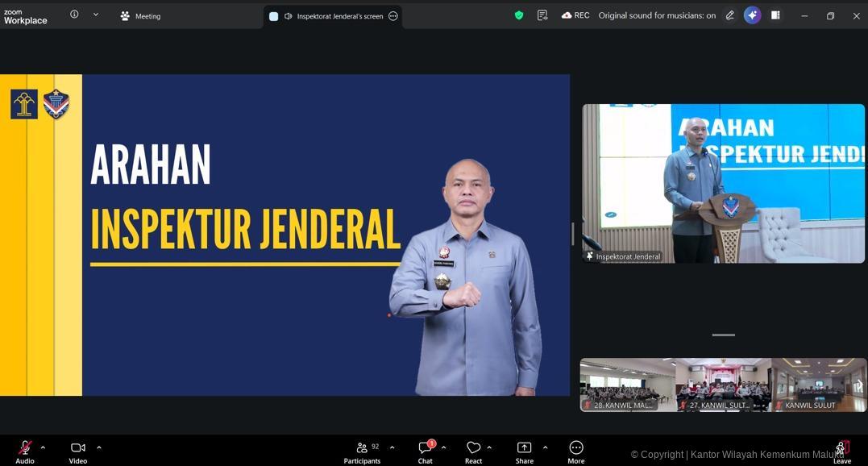The image size is (868, 466).
Task: Expand share options arrow next to Share
Action: (546, 447)
